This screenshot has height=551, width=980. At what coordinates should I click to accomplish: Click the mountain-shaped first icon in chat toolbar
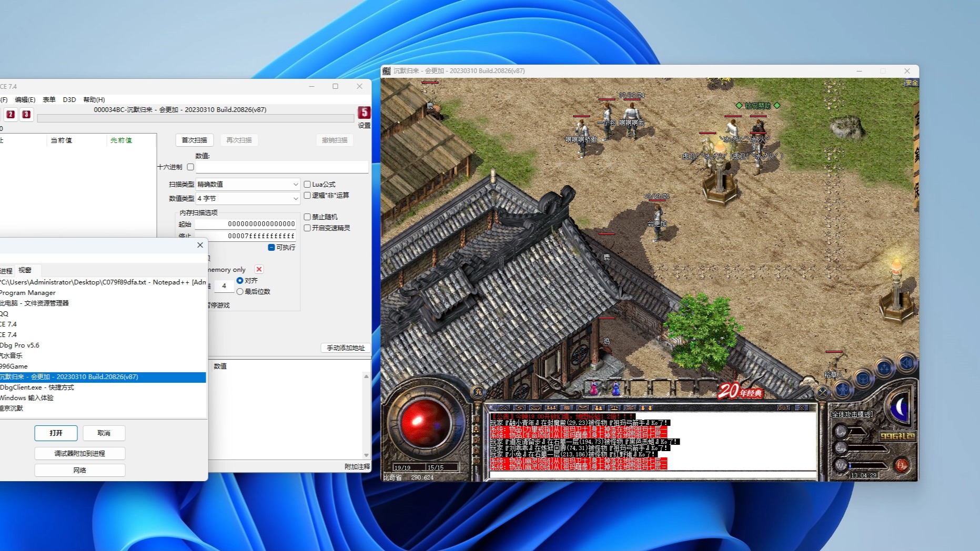pos(503,408)
